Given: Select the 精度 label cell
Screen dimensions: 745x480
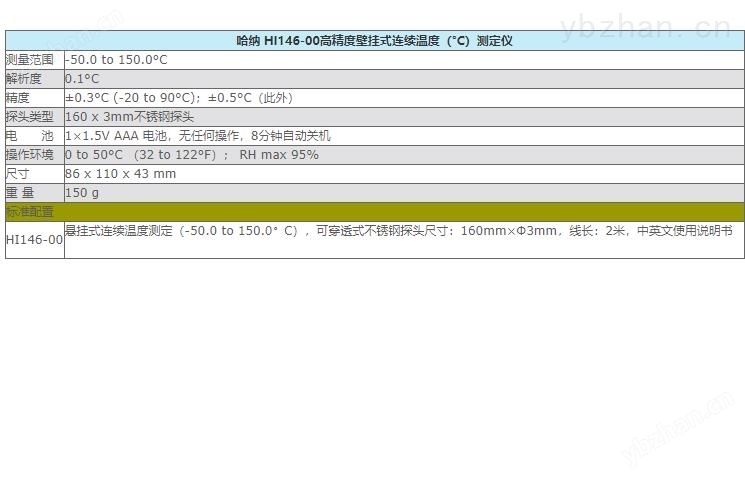Looking at the screenshot, I should [35, 98].
